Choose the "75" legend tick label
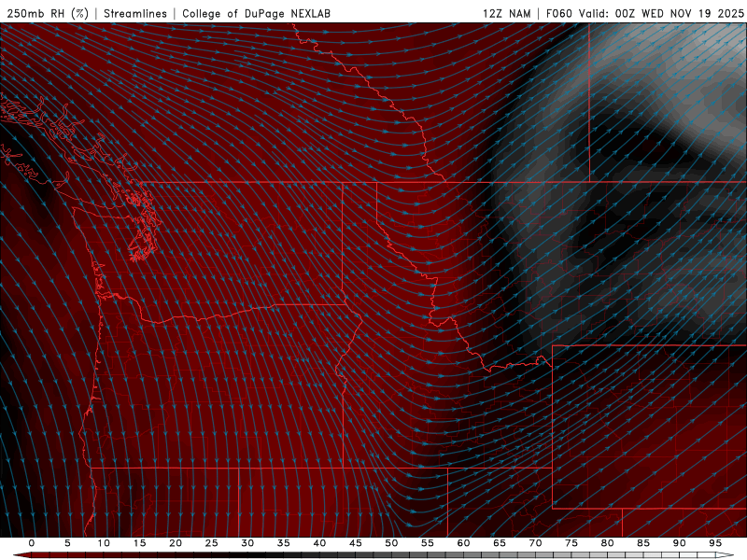Viewport: 747px width, 560px height. (x=571, y=543)
